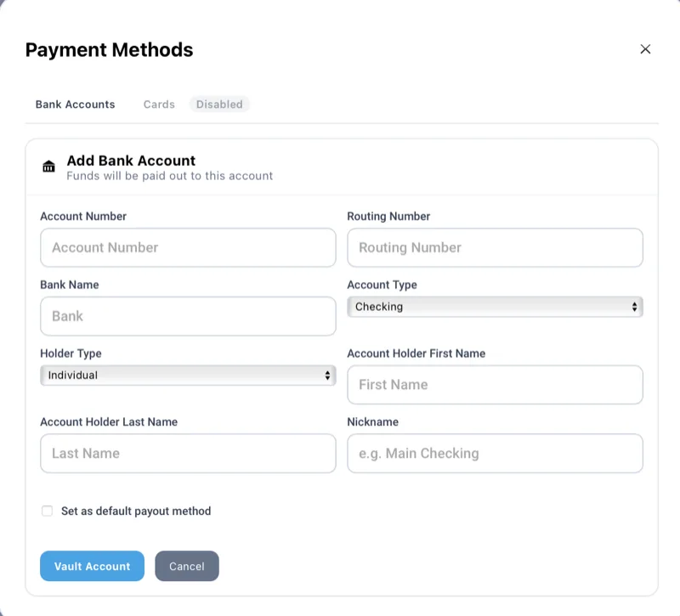The width and height of the screenshot is (680, 616).
Task: Close the Payment Methods dialog
Action: [x=646, y=49]
